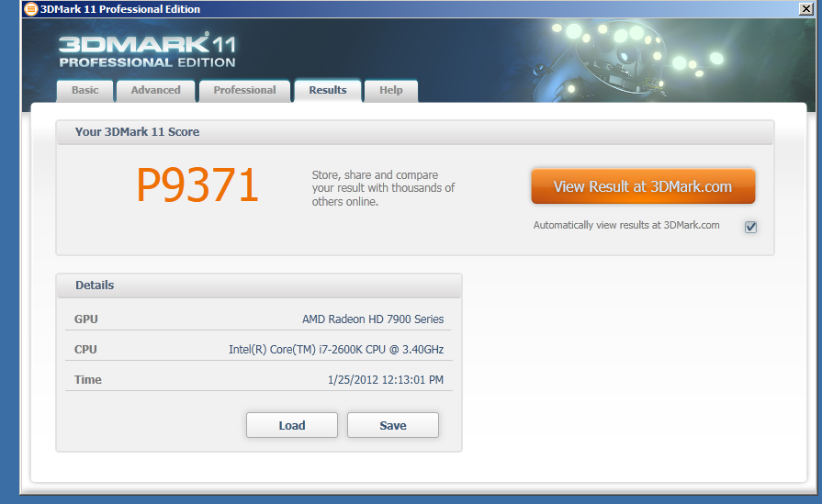The image size is (822, 504).
Task: Click the Load button
Action: pos(292,425)
